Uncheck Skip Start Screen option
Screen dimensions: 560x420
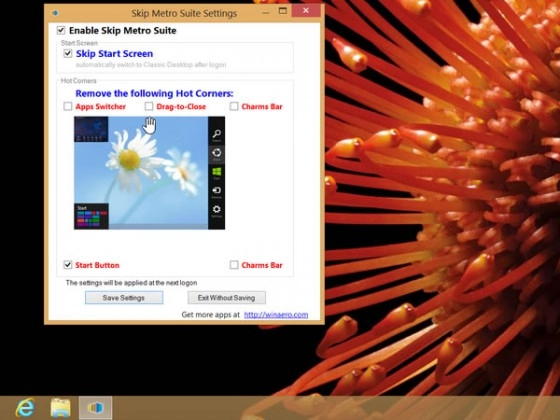[x=68, y=54]
